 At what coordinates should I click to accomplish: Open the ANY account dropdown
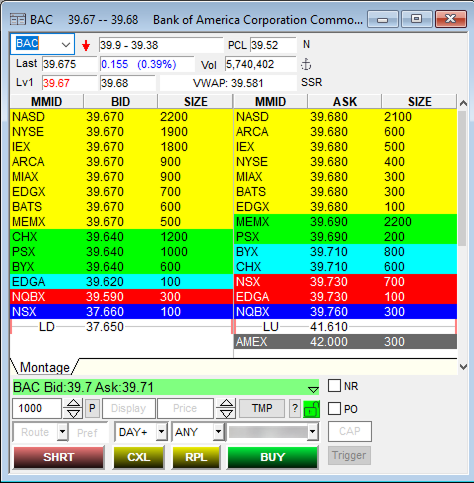click(x=218, y=432)
